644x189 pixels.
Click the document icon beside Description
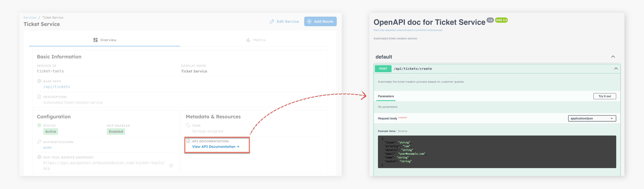tap(39, 97)
